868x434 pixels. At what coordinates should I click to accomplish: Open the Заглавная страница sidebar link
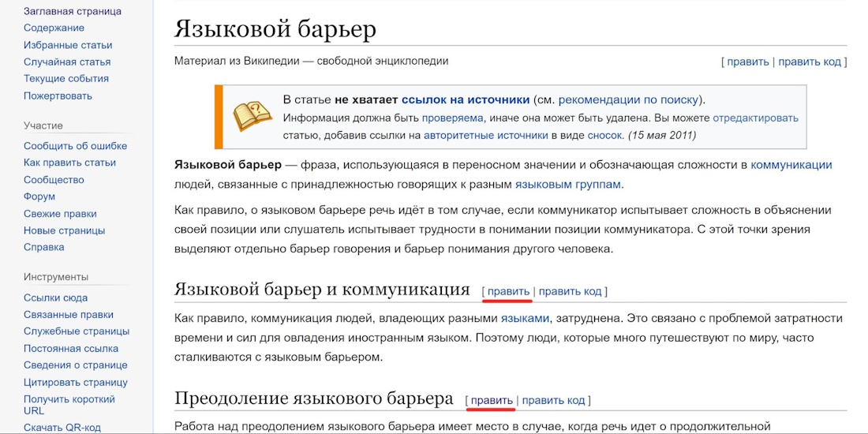(73, 11)
